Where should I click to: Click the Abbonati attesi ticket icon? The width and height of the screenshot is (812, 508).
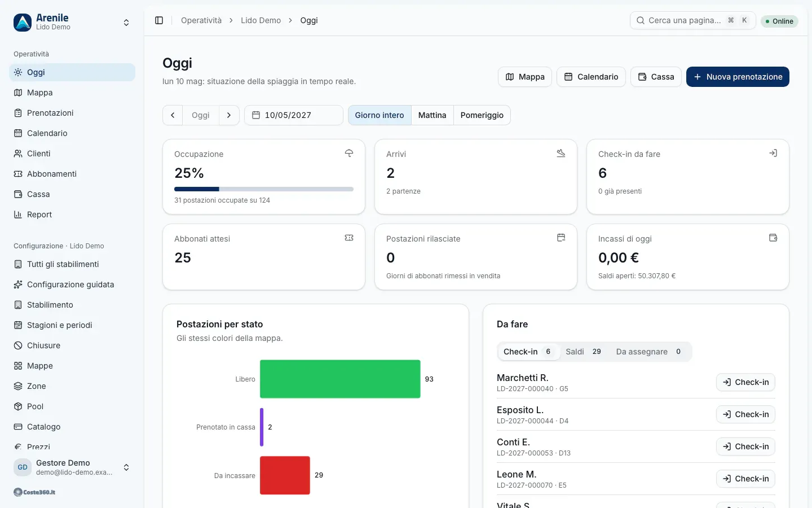point(349,238)
